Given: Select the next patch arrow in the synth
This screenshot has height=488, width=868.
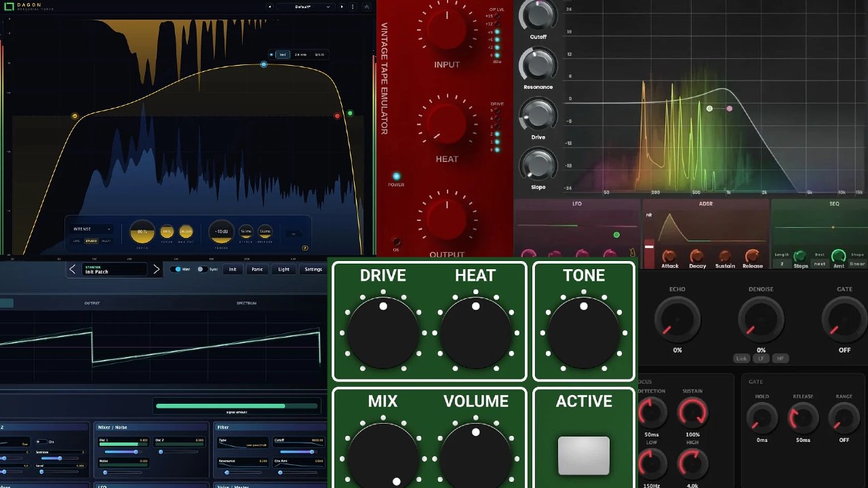Looking at the screenshot, I should (157, 269).
